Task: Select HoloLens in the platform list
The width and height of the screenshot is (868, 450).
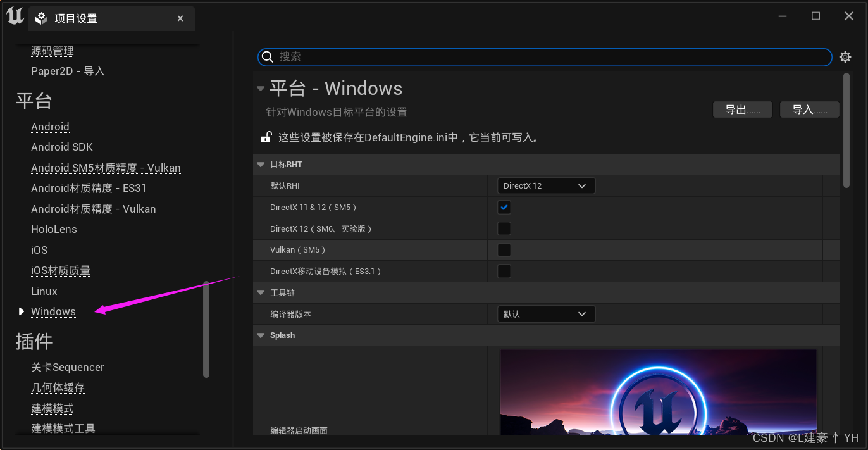Action: click(54, 229)
